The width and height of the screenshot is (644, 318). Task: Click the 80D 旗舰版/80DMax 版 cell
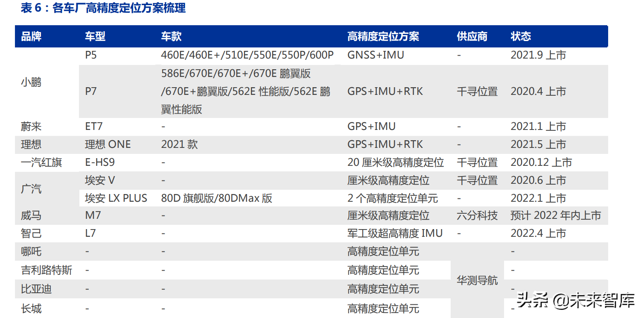point(217,198)
